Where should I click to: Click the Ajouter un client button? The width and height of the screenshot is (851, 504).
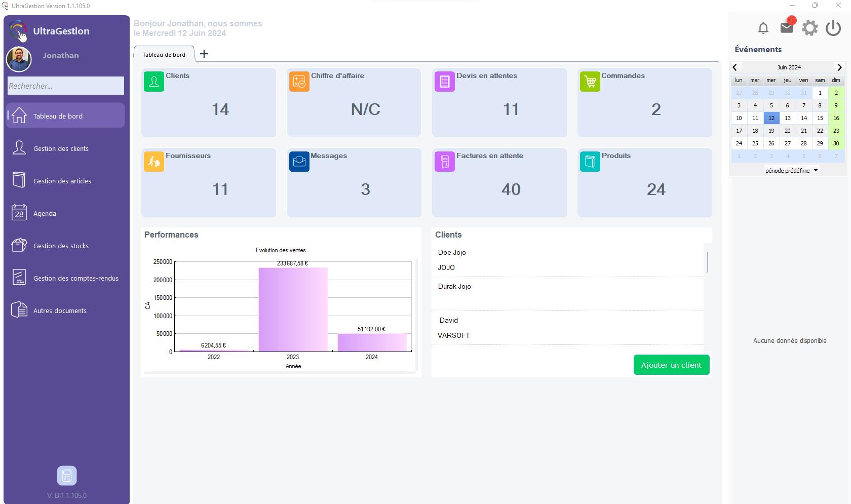click(671, 365)
